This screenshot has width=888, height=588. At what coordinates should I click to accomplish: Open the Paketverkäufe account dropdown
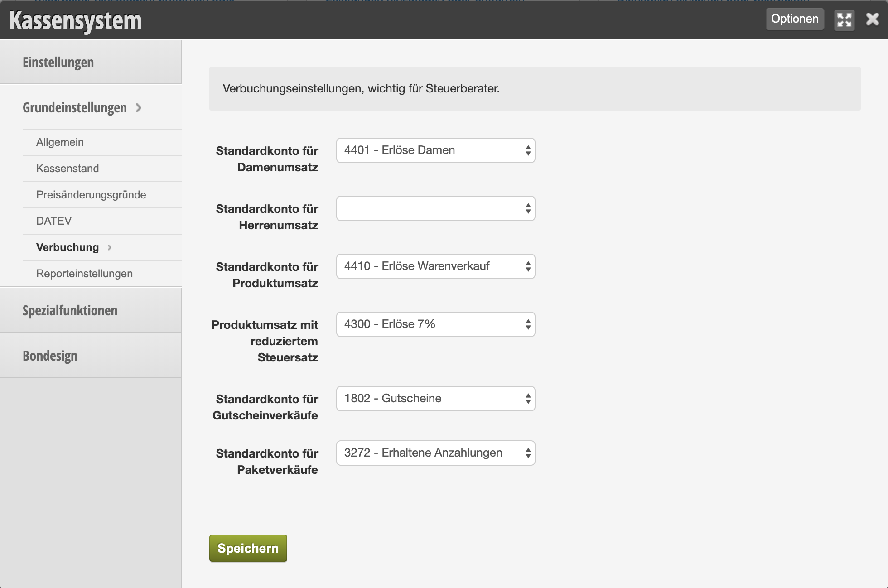pyautogui.click(x=435, y=453)
